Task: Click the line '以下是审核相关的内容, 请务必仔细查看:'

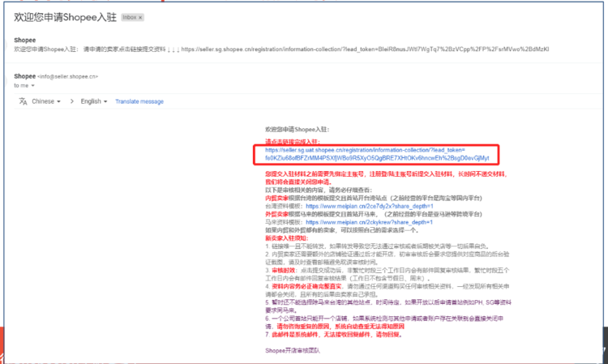Action: point(319,190)
